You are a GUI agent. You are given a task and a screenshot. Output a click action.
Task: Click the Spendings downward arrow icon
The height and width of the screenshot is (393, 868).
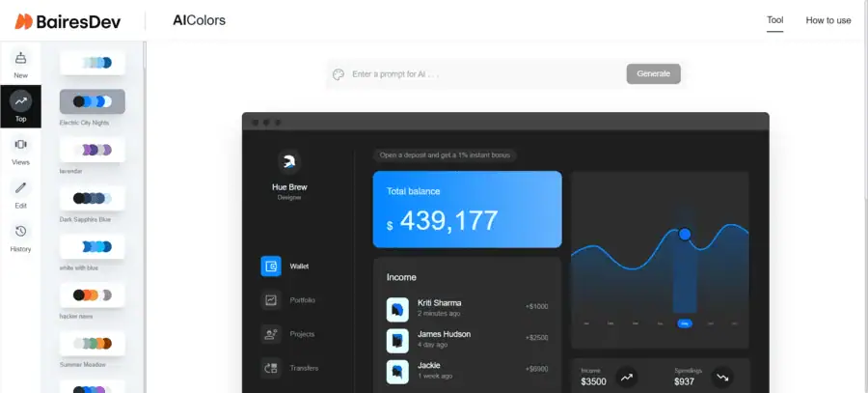pyautogui.click(x=722, y=378)
